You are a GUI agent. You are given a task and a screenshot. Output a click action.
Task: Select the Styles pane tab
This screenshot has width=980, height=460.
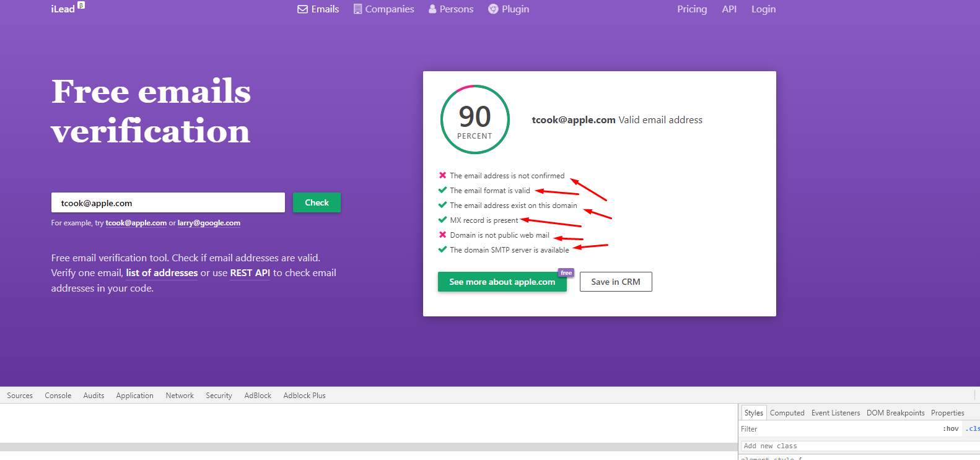[x=754, y=413]
